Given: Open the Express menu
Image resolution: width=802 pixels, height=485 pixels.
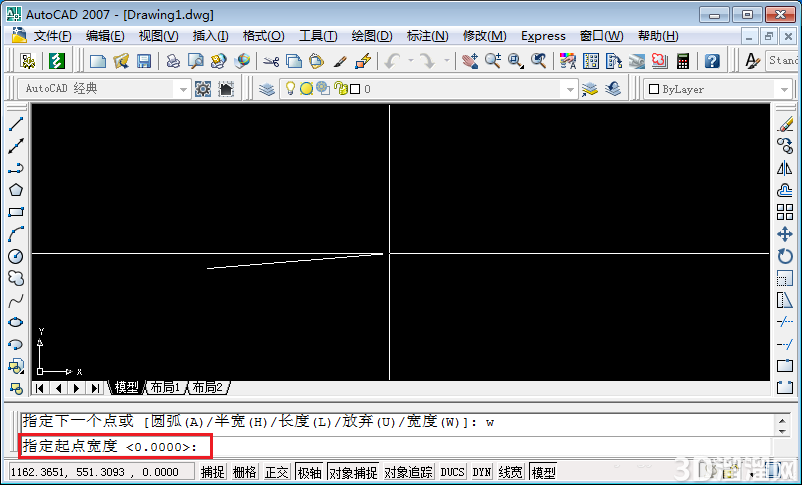Looking at the screenshot, I should point(543,36).
